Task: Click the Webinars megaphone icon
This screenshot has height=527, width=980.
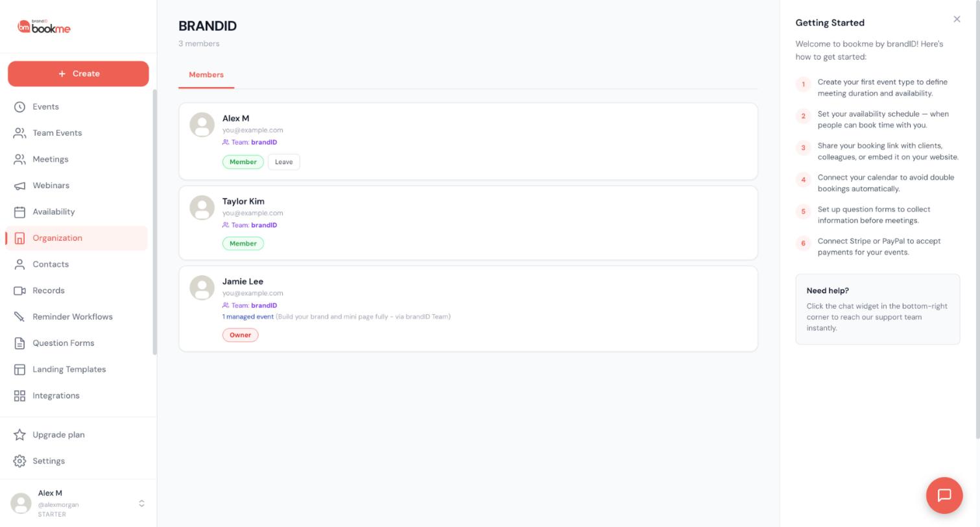Action: [x=19, y=186]
